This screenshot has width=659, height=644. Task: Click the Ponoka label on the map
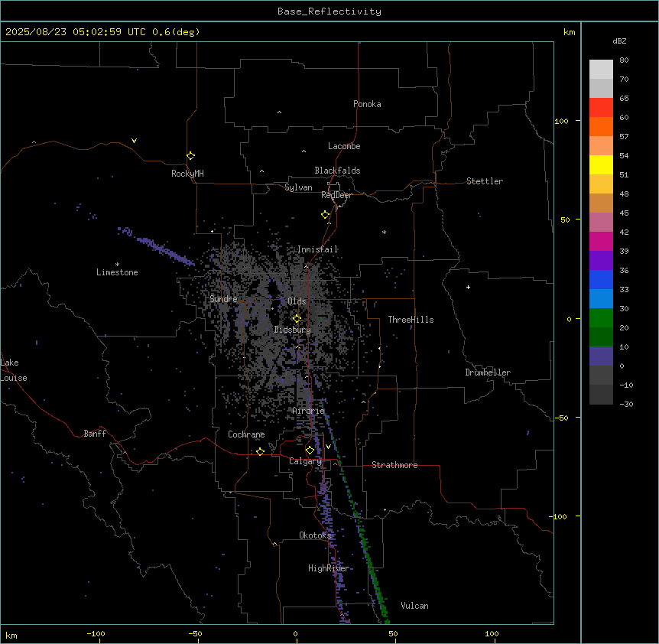367,104
